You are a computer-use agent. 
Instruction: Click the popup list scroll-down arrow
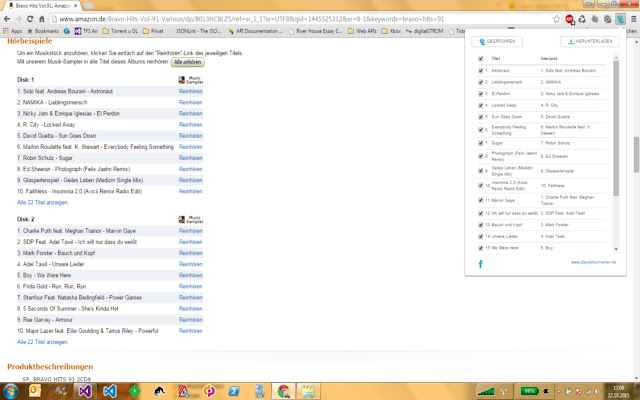point(616,249)
